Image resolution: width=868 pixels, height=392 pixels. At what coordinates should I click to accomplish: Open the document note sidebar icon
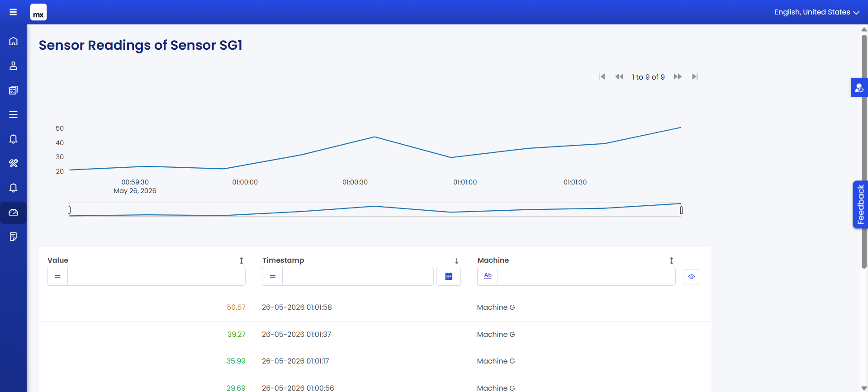click(x=14, y=236)
